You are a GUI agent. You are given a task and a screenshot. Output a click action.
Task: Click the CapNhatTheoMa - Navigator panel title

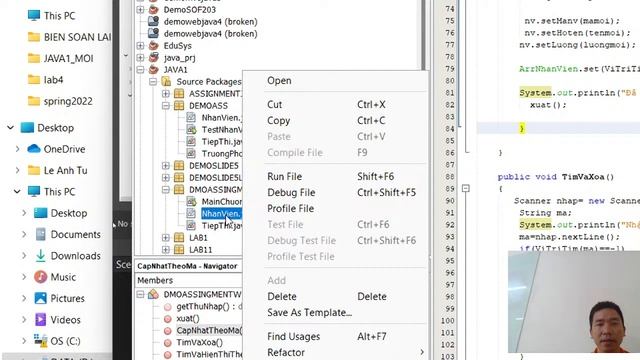point(187,266)
